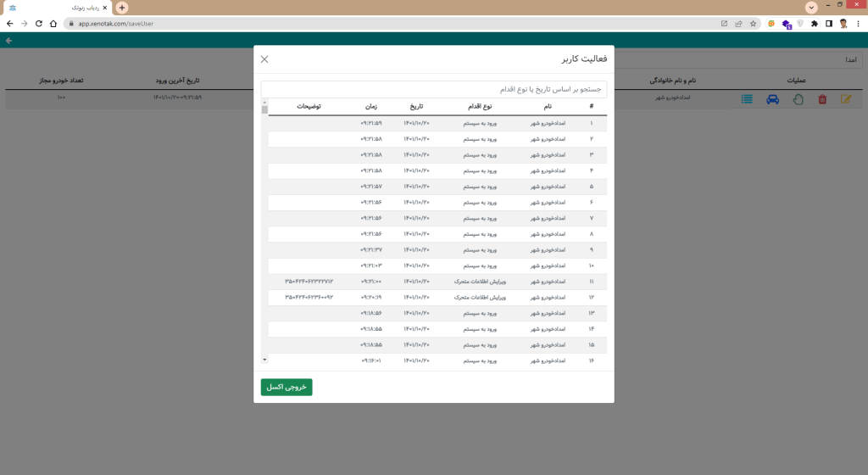The width and height of the screenshot is (868, 475).
Task: Click the name cell in row 5
Action: pyautogui.click(x=548, y=187)
